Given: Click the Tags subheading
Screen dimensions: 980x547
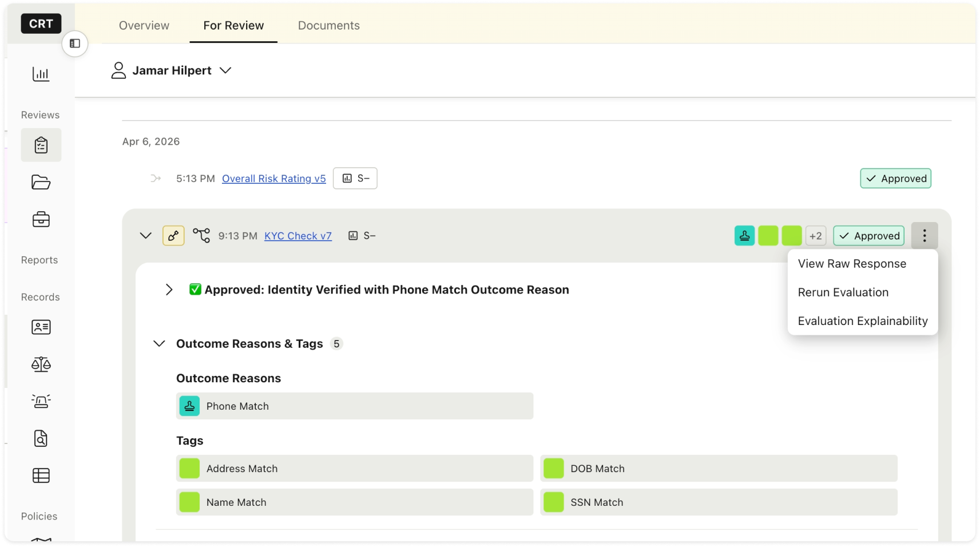Looking at the screenshot, I should pos(190,441).
